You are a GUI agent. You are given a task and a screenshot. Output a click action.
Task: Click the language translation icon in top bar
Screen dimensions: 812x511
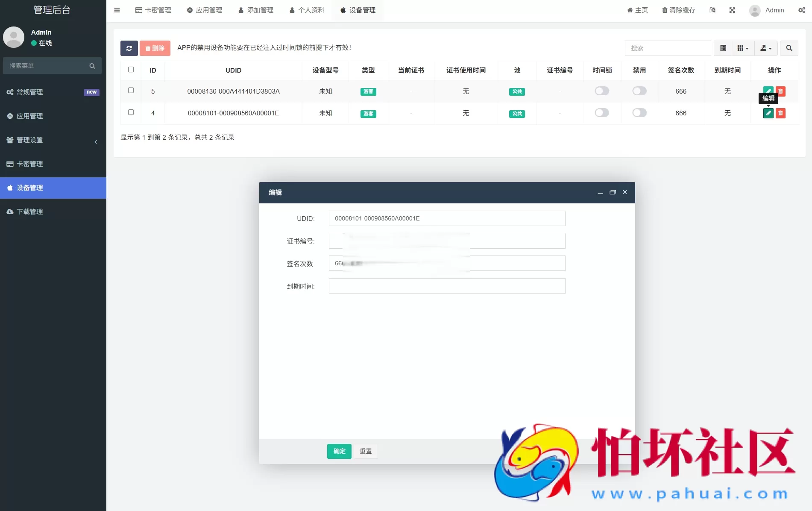pyautogui.click(x=712, y=10)
